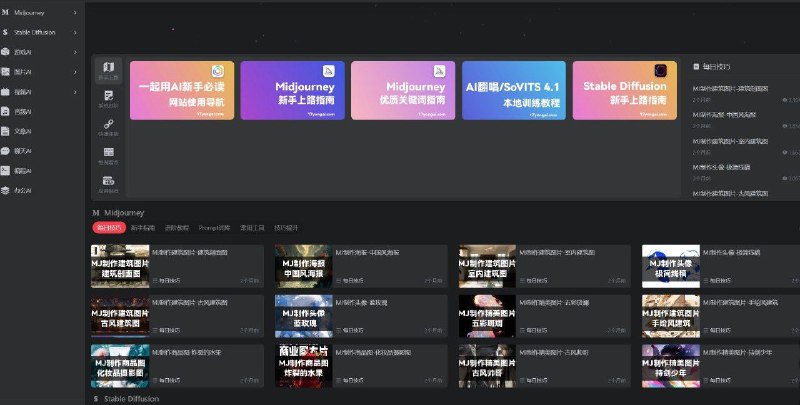Switch to the 常用工具 tab
800x405 pixels.
[250, 228]
